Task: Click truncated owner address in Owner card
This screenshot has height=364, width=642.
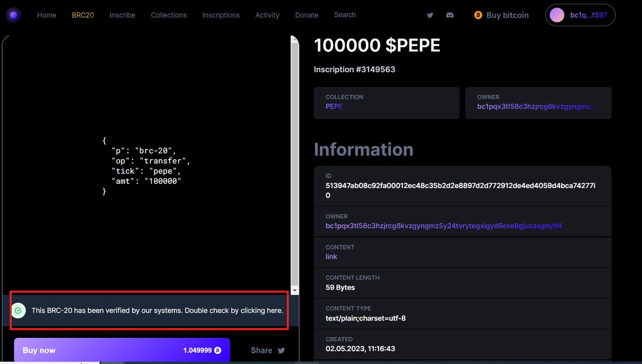Action: pyautogui.click(x=537, y=106)
